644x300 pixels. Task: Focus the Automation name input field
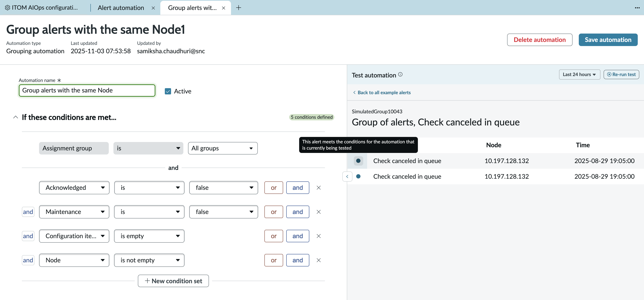click(87, 91)
